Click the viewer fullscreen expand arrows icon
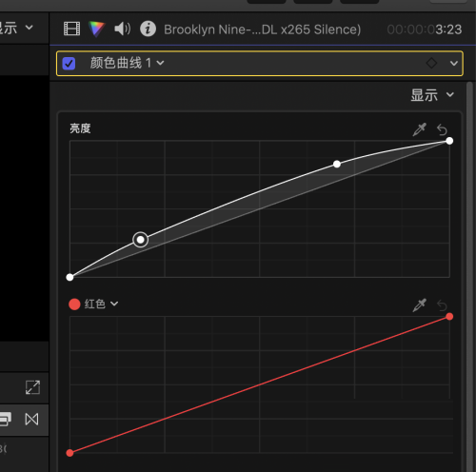476x472 pixels. click(x=32, y=387)
